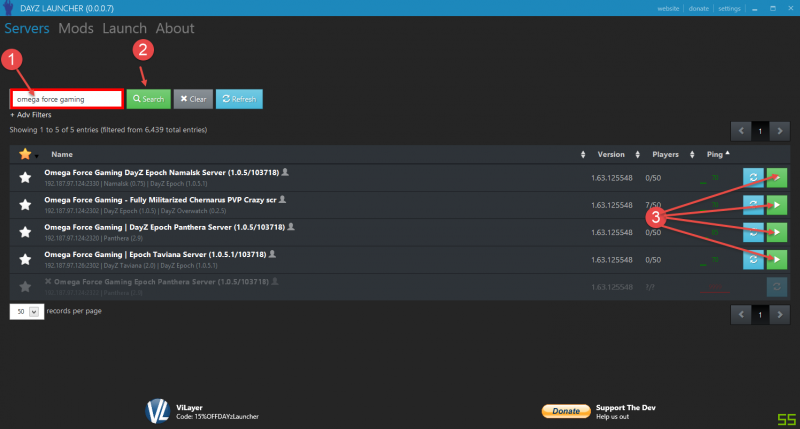Sort by Version column
800x429 pixels.
click(x=611, y=154)
